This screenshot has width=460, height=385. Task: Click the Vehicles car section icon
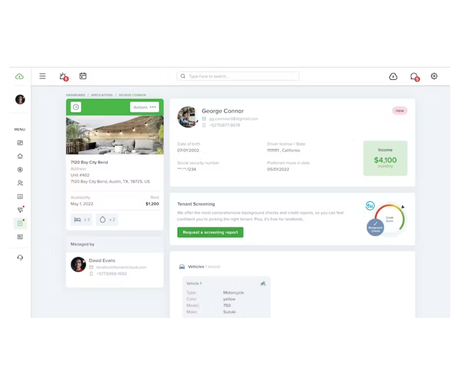182,267
